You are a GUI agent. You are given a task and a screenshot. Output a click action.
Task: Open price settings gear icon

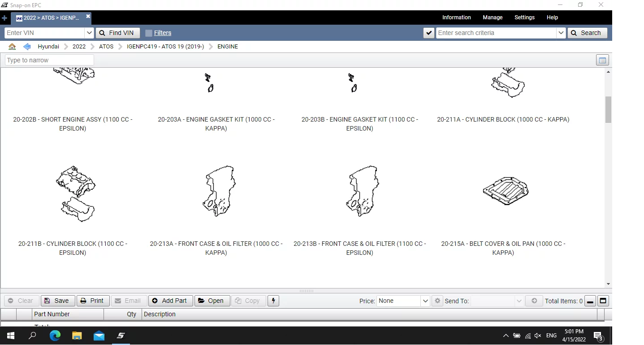click(x=437, y=301)
